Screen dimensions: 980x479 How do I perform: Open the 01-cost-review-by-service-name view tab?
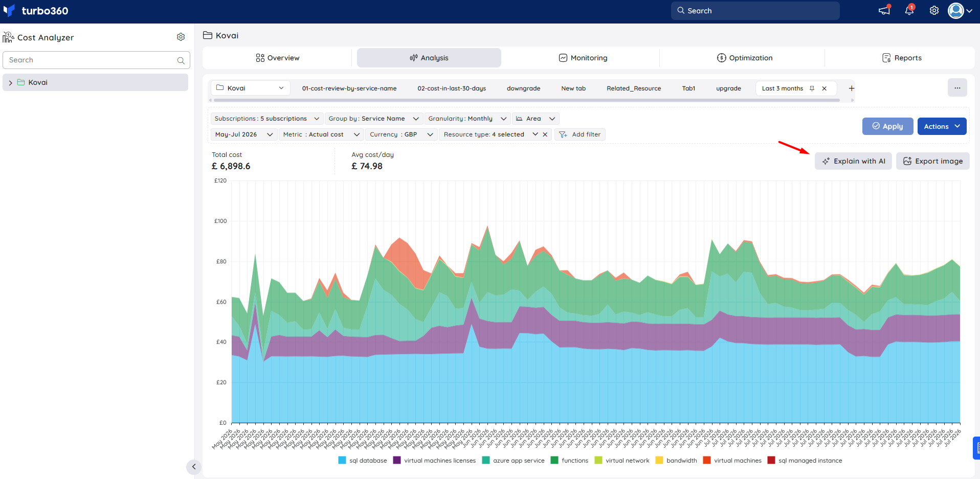pos(349,88)
